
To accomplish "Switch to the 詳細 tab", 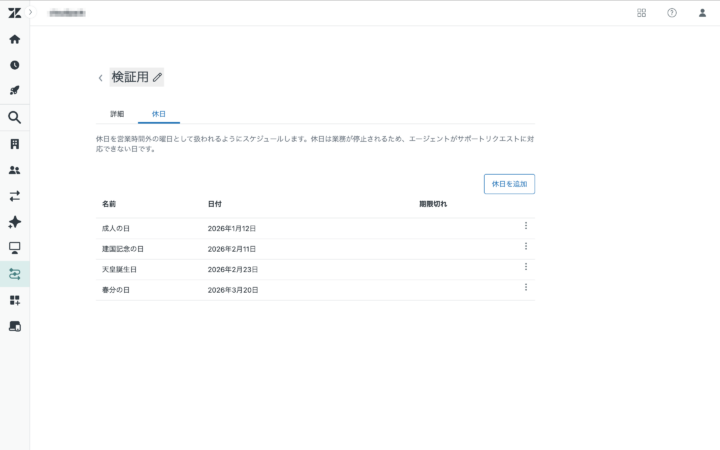I will pyautogui.click(x=117, y=114).
